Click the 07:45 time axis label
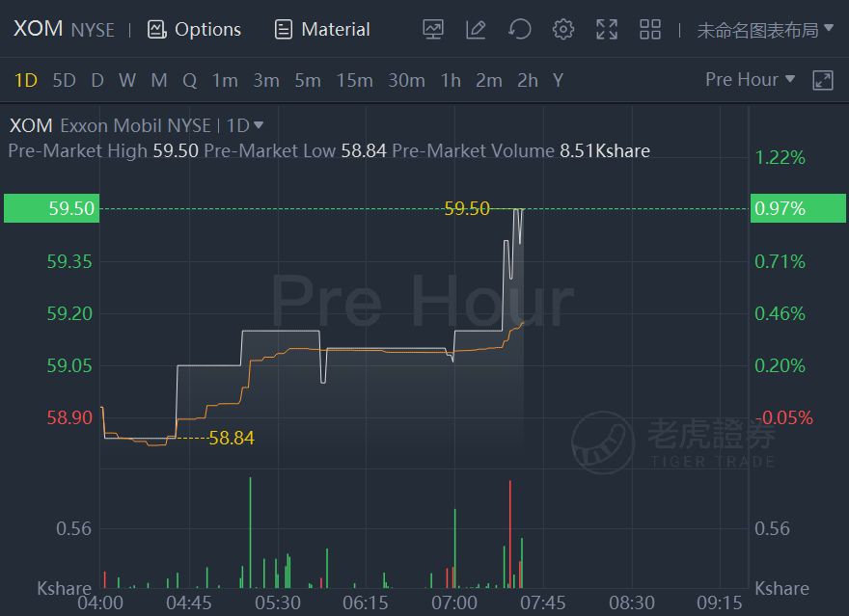 pyautogui.click(x=543, y=603)
